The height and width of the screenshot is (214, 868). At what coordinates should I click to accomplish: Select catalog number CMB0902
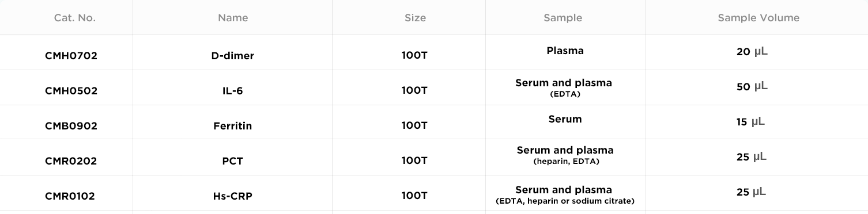[71, 125]
